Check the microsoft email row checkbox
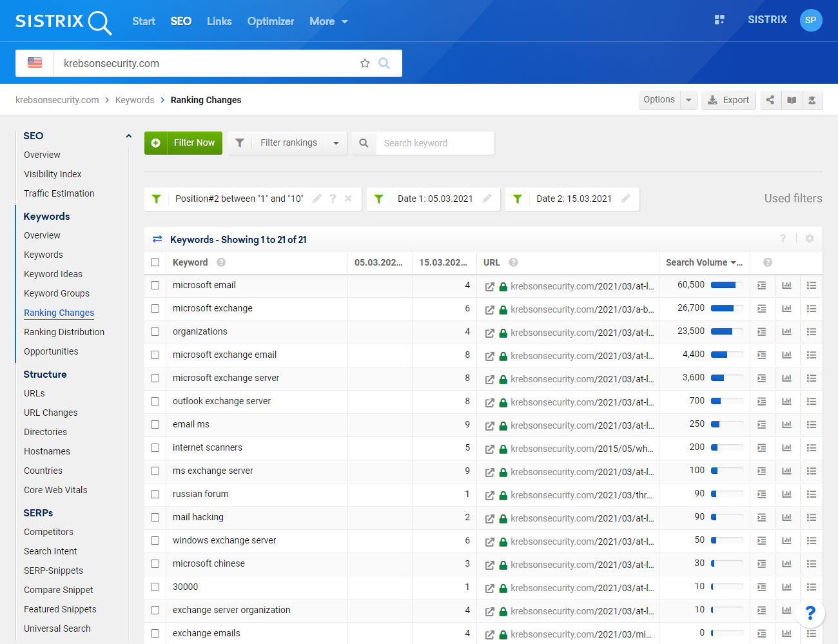 pyautogui.click(x=155, y=286)
